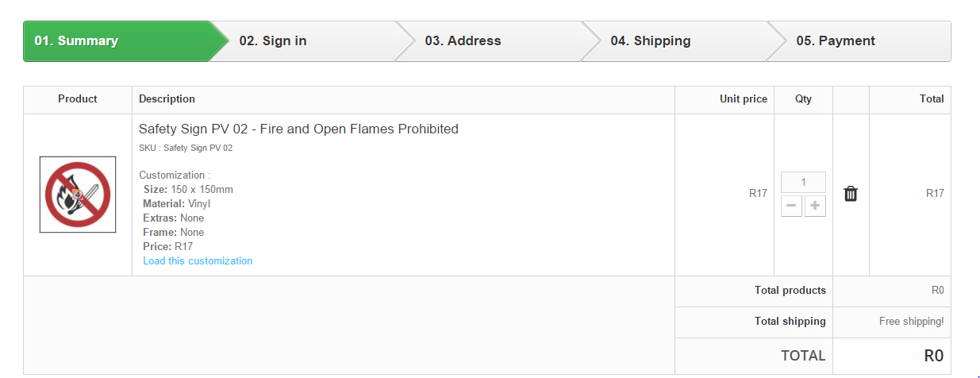The height and width of the screenshot is (378, 980).
Task: Click Load this customization link
Action: [198, 261]
